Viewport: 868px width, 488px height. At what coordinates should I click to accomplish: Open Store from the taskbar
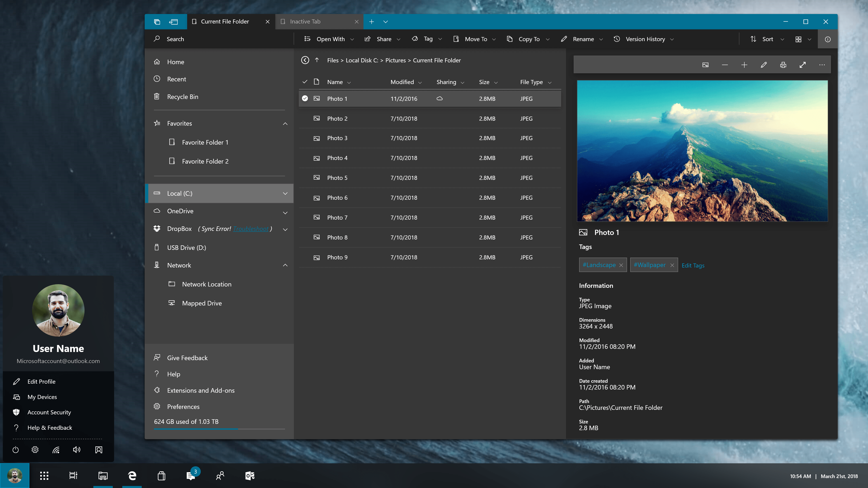[x=161, y=476]
